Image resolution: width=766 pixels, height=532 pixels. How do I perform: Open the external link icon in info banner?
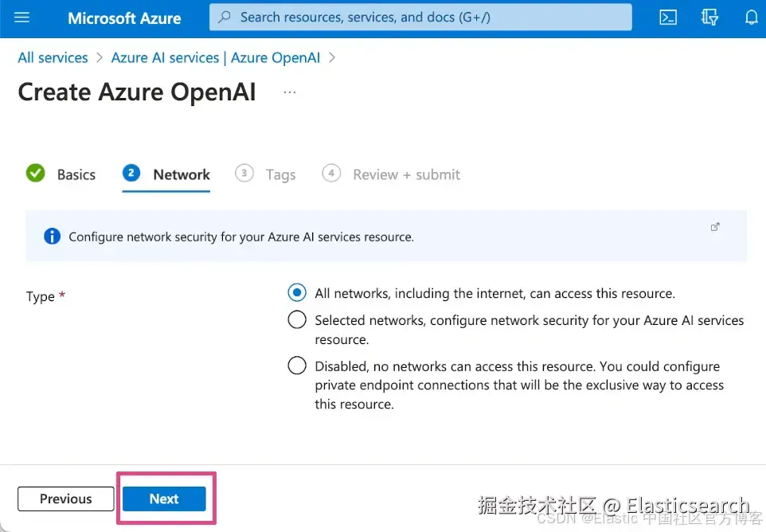(715, 227)
